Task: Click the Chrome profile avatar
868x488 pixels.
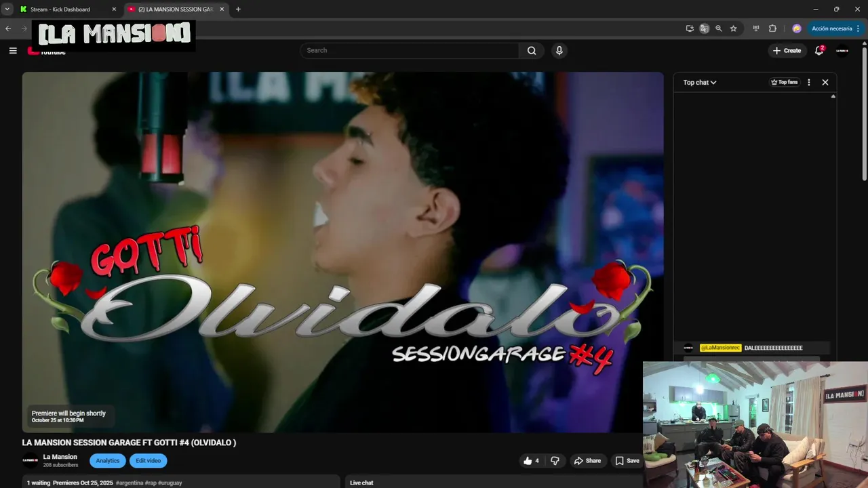Action: click(797, 28)
